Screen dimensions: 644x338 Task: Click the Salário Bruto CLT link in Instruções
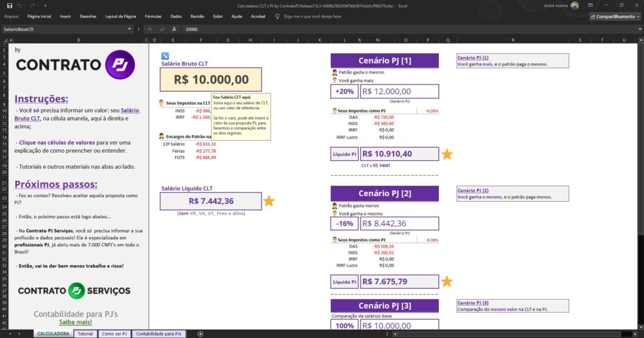click(77, 114)
